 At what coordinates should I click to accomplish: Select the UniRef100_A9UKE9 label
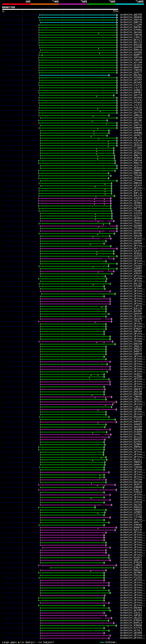click(x=131, y=424)
